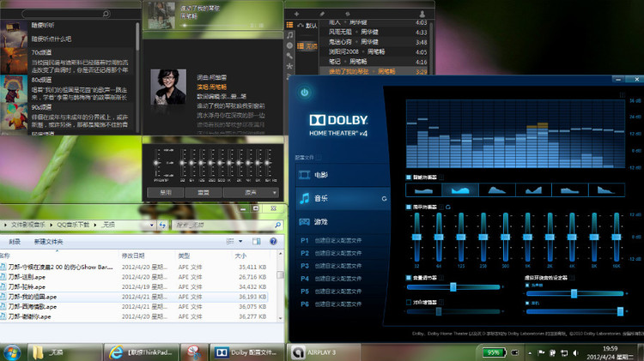Click the playback progress bar of current song
This screenshot has width=644, height=361.
click(222, 26)
